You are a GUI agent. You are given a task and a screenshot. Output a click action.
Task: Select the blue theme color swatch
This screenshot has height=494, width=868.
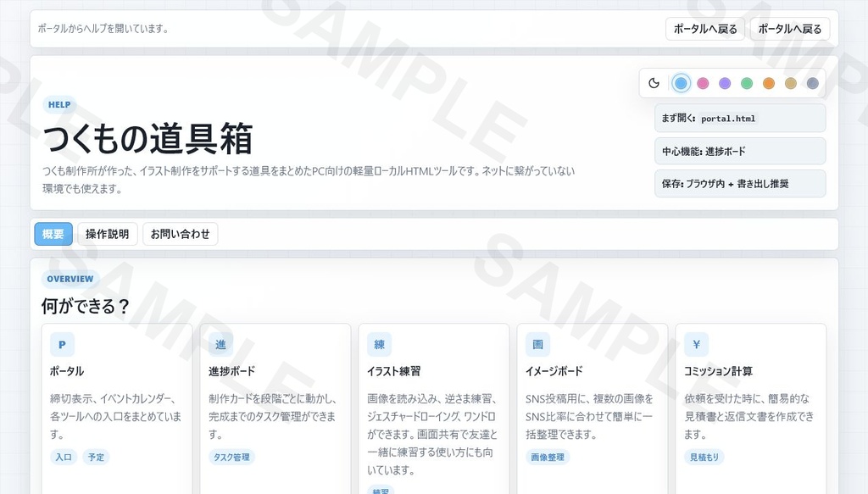[x=681, y=83]
